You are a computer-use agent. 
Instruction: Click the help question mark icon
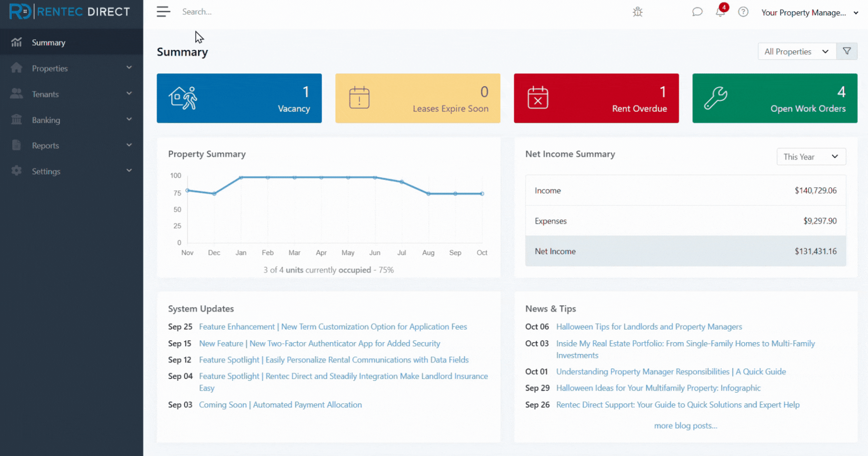[743, 12]
